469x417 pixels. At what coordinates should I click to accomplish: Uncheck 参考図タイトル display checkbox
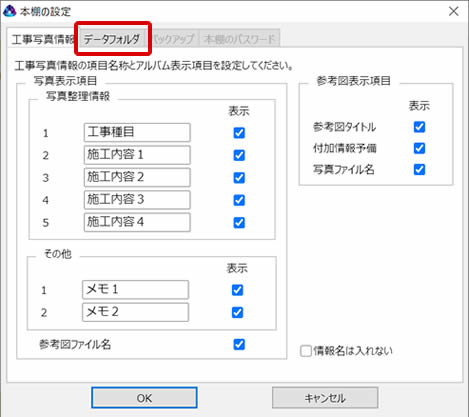419,127
